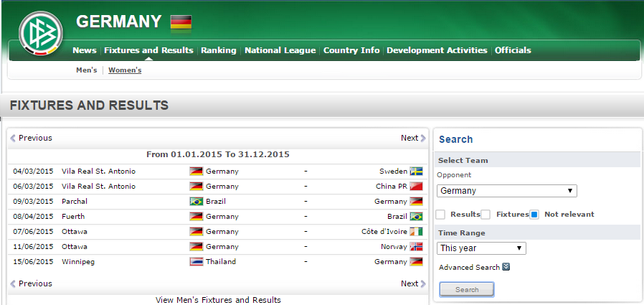
Task: Open the Time Range dropdown showing This year
Action: point(481,248)
